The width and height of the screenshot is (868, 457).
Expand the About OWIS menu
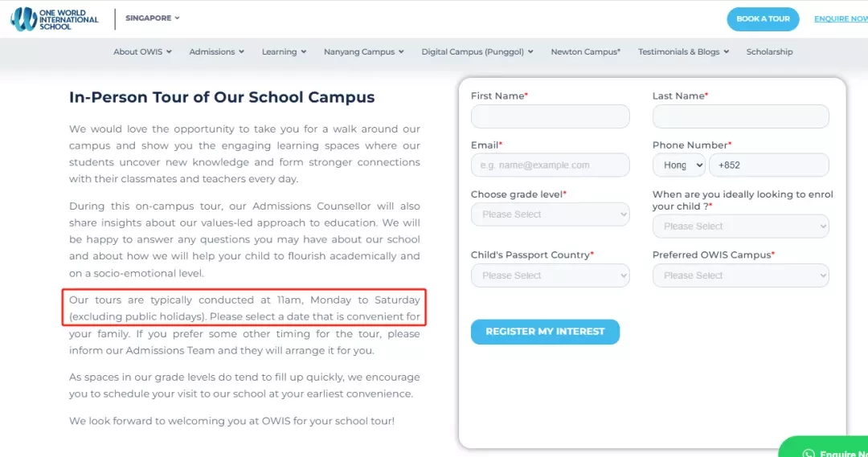(142, 51)
